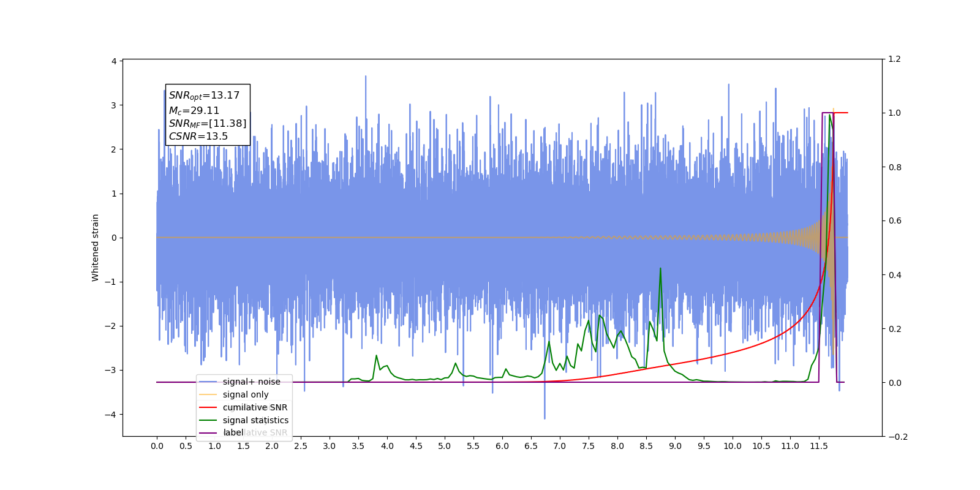This screenshot has height=490, width=980.
Task: Click the right y-axis tick label 1.2
Action: [895, 59]
